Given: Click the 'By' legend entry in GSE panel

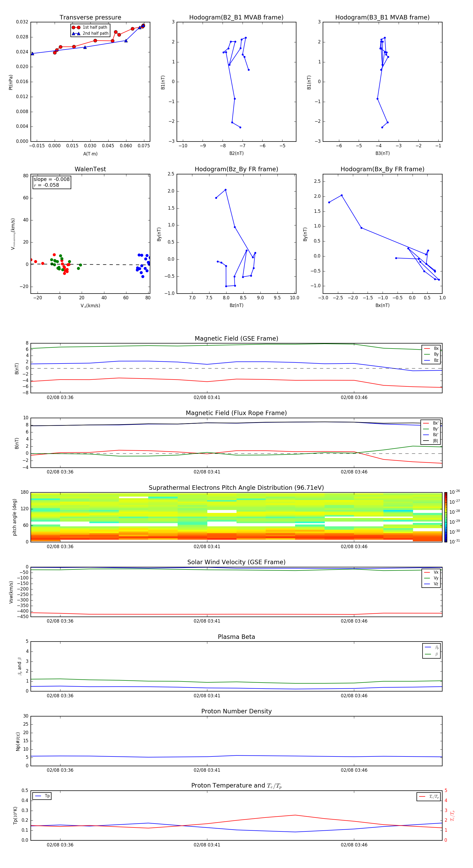Looking at the screenshot, I should pos(431,354).
